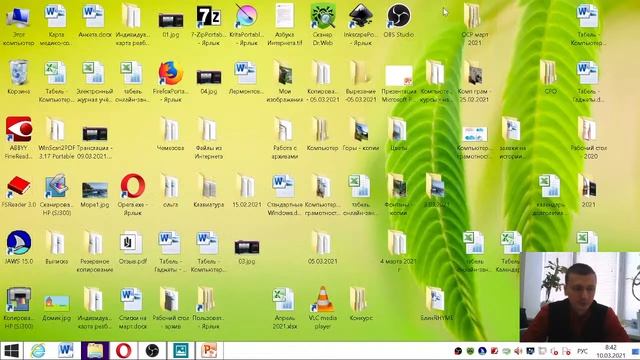Select the FirefoxPortable shortcut icon
640x360 pixels.
(170, 73)
